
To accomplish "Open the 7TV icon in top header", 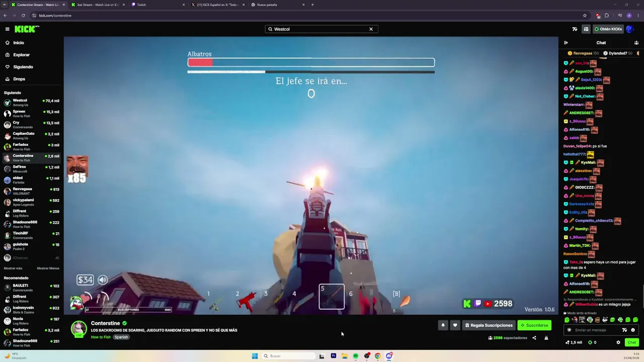I will click(575, 29).
